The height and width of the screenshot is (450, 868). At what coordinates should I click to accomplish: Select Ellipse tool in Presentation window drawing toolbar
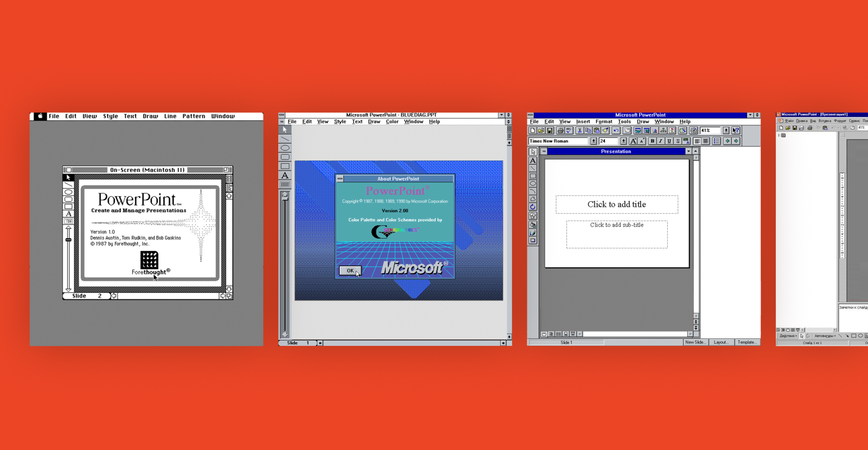(533, 183)
